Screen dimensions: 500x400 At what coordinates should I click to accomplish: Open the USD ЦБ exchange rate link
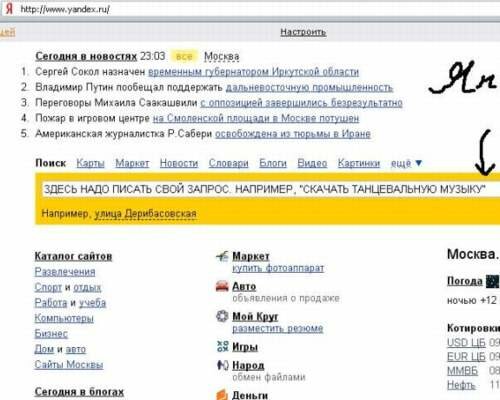466,343
